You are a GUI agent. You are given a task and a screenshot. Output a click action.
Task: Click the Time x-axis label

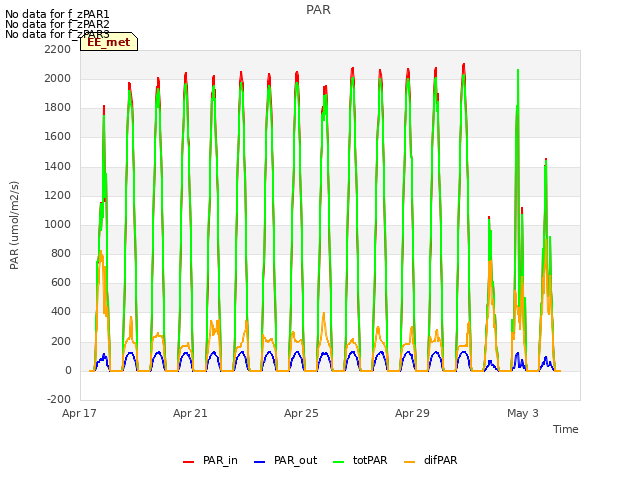tap(566, 429)
